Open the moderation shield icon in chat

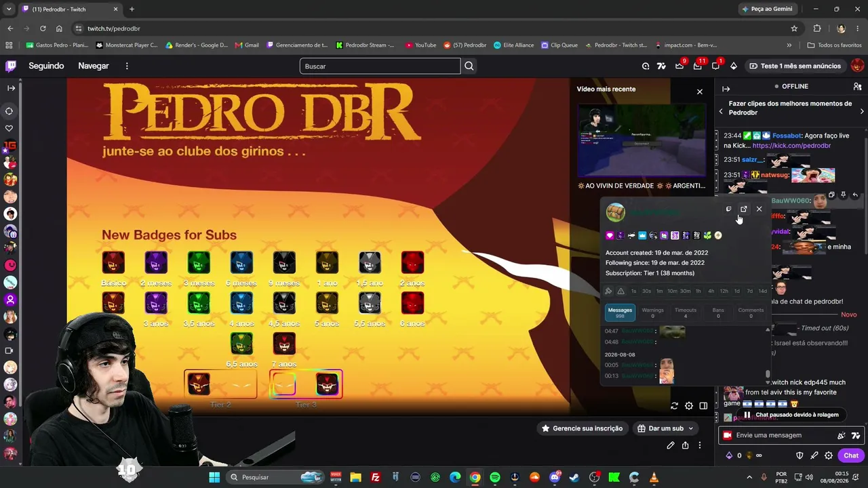(800, 455)
